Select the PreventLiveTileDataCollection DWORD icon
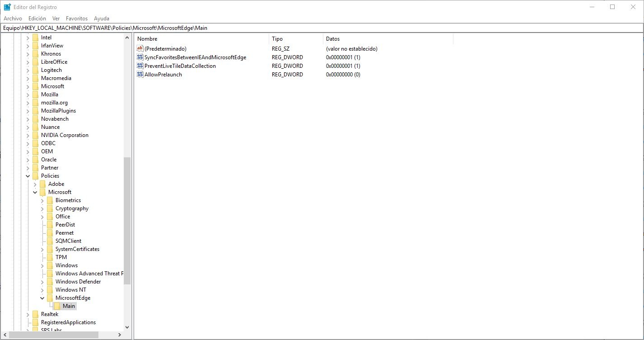644x340 pixels. click(140, 66)
